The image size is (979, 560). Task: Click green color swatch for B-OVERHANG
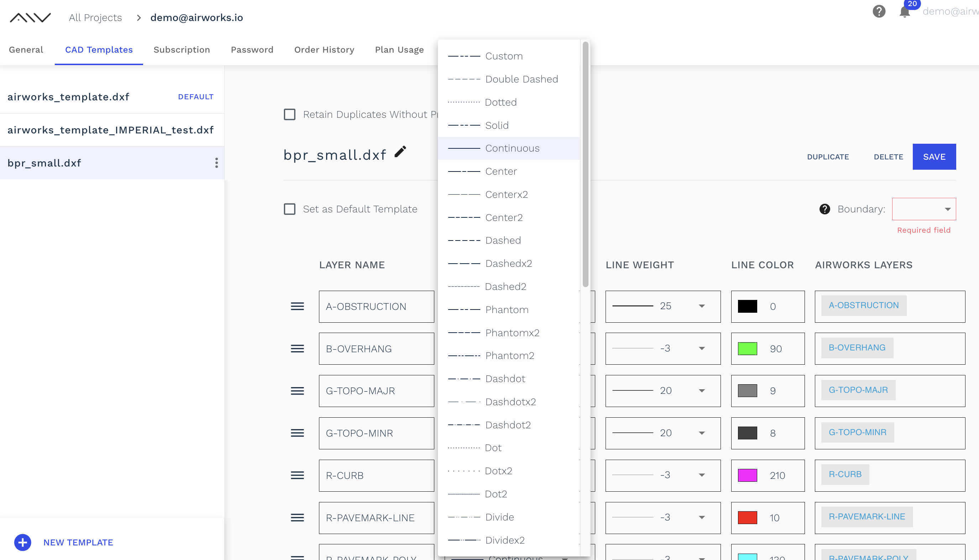tap(747, 349)
